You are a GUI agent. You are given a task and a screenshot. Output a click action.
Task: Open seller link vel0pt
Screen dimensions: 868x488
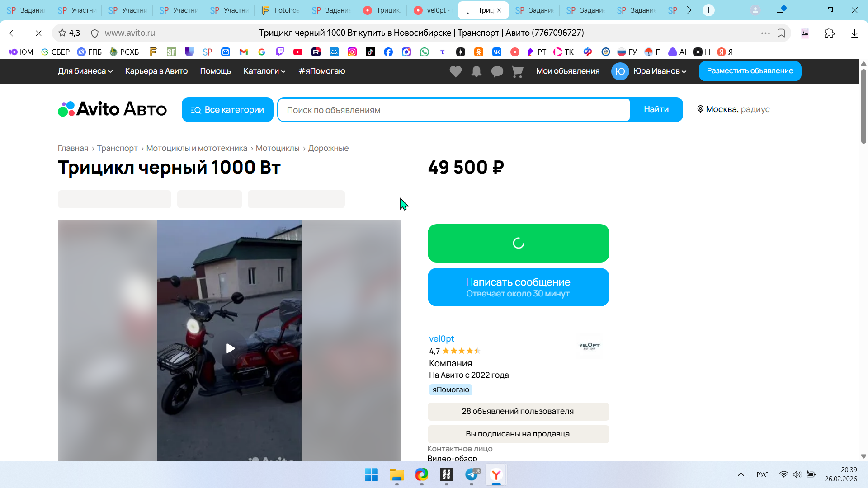pyautogui.click(x=441, y=338)
